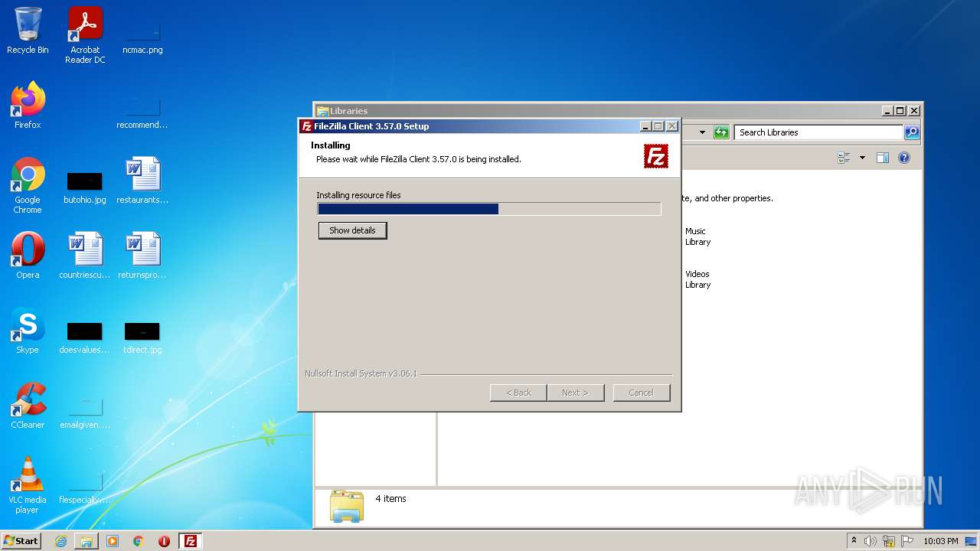Click the disabled Back button in installer

click(x=518, y=393)
